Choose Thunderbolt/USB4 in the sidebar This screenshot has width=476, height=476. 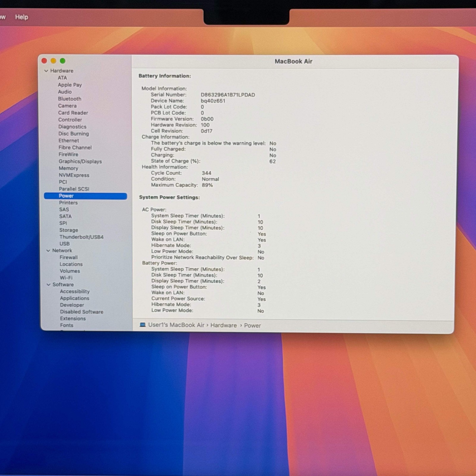click(x=82, y=237)
